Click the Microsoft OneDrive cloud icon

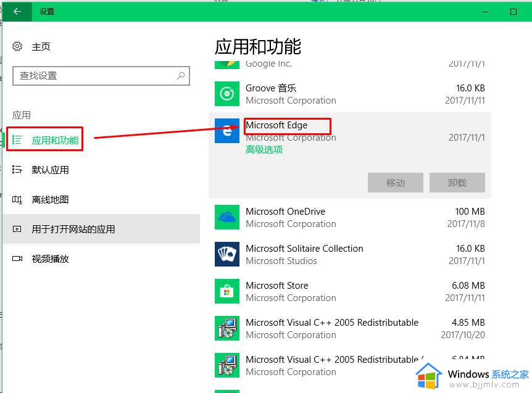(227, 217)
